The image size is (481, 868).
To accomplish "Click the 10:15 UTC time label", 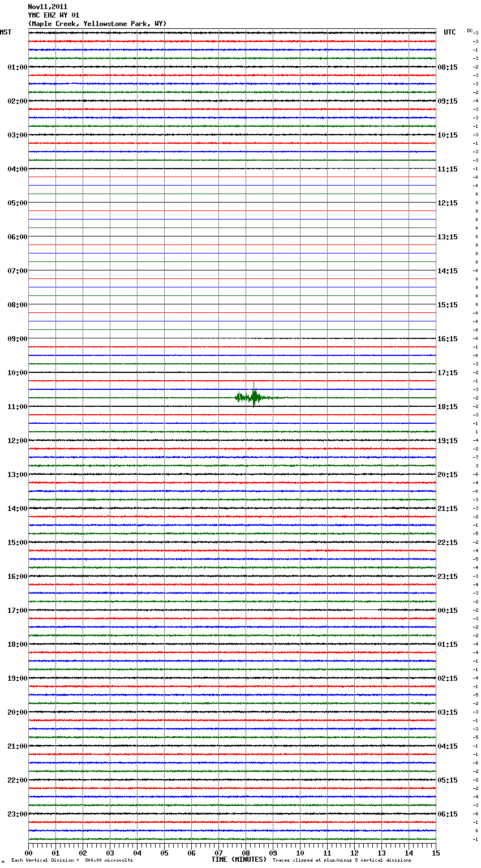I will point(448,135).
